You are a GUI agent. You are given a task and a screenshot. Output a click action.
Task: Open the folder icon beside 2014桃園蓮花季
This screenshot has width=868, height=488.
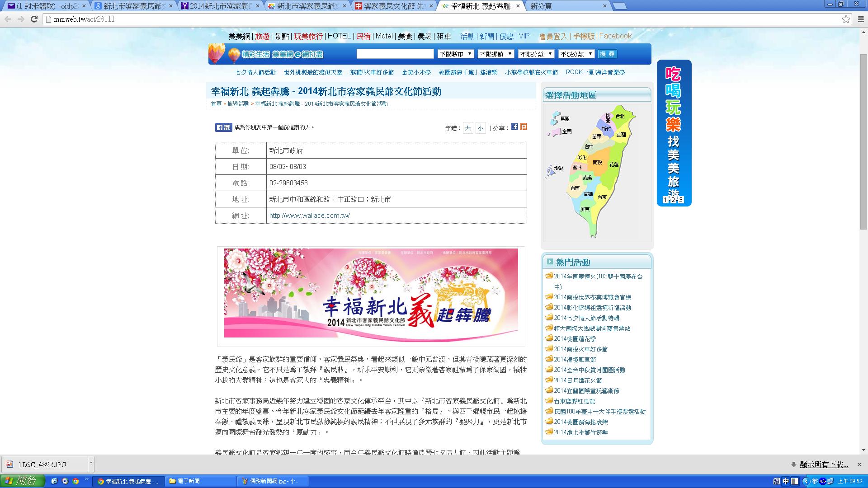click(549, 338)
